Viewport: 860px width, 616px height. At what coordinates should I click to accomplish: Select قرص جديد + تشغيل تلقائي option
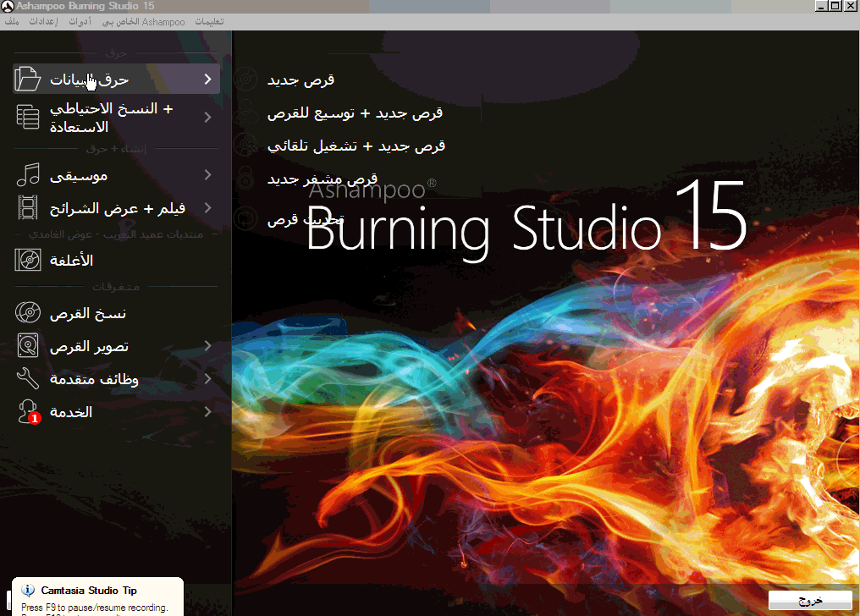pos(356,146)
